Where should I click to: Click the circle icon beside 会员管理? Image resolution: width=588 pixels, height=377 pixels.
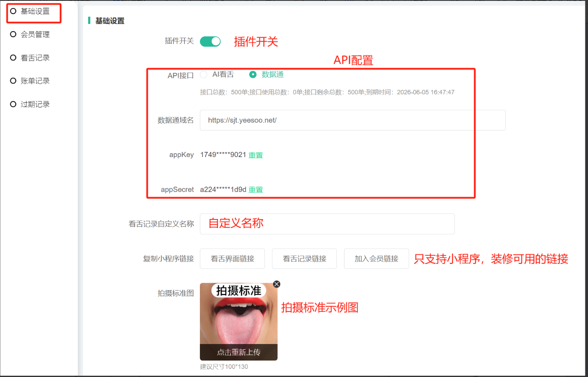13,34
